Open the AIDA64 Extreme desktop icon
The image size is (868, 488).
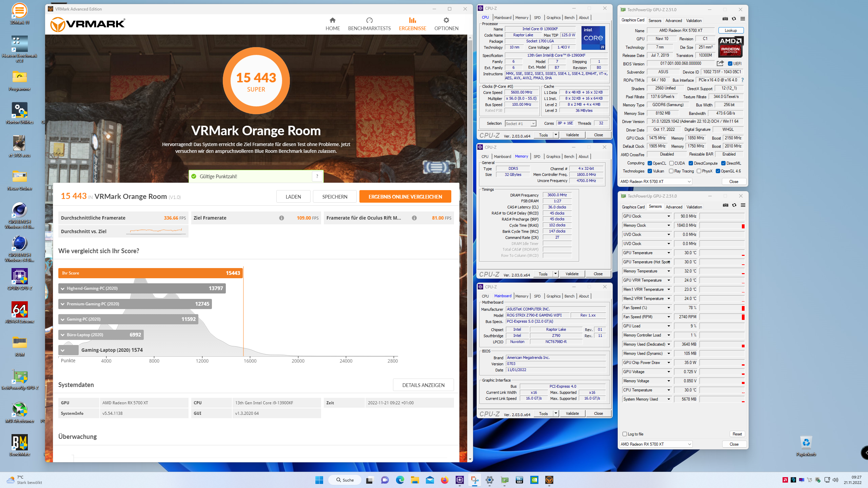pyautogui.click(x=19, y=312)
